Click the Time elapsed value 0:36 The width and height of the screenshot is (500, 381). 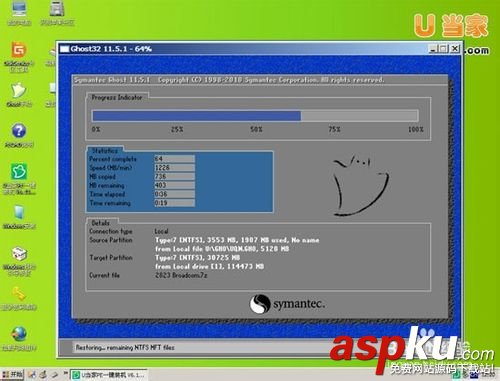[174, 194]
